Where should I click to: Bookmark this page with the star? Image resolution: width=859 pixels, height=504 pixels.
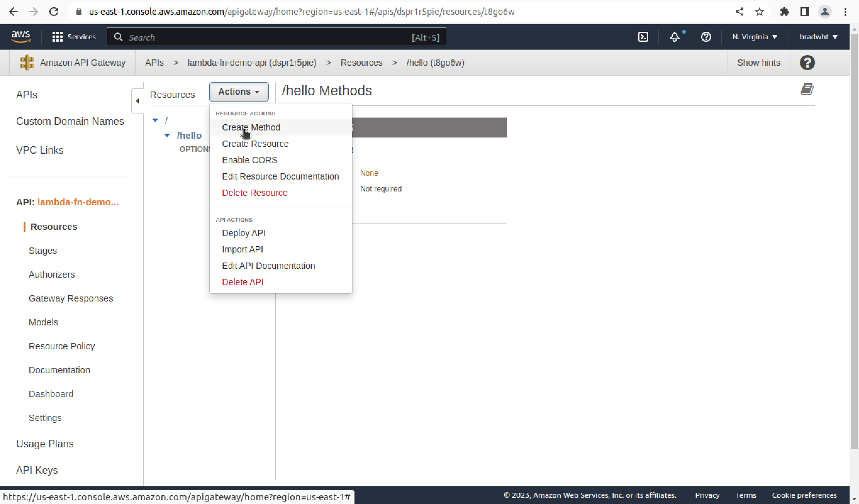[x=759, y=12]
